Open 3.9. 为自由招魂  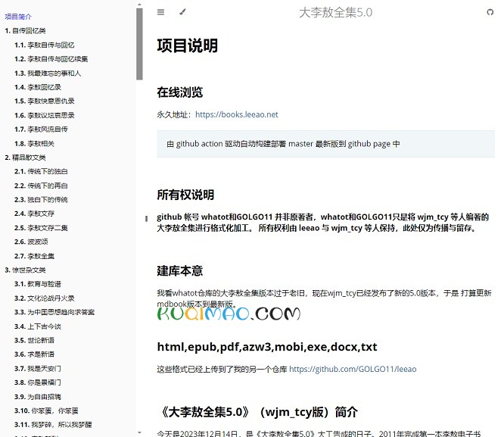coord(38,397)
